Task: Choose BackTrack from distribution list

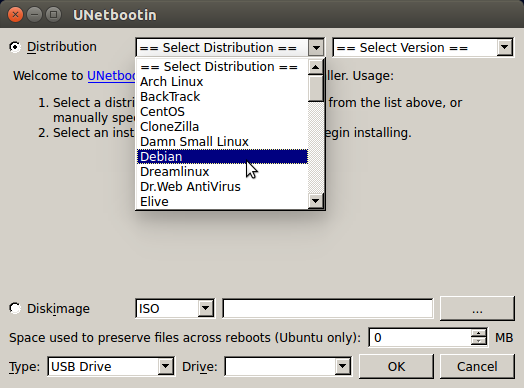Action: [222, 97]
